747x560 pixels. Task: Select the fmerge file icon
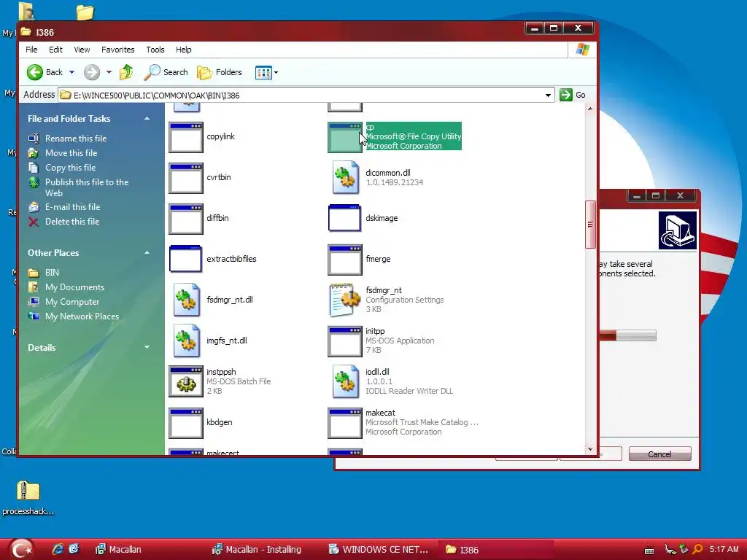[345, 260]
